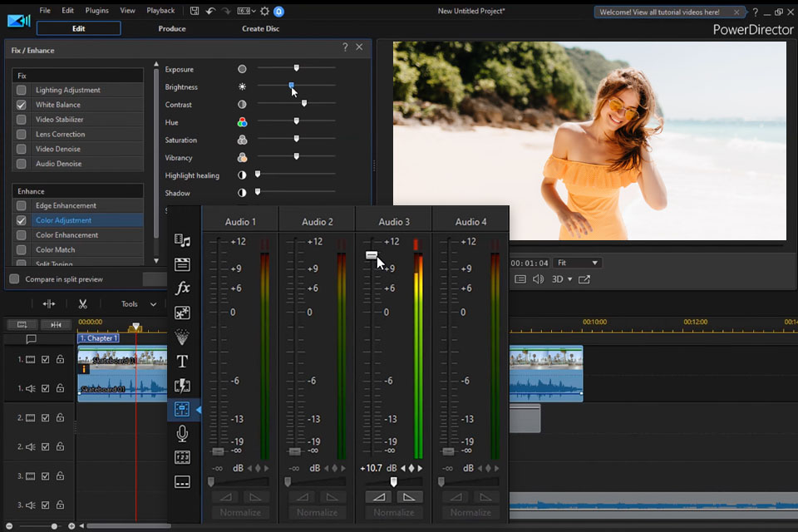Open the Media Room icon in the sidebar
The height and width of the screenshot is (532, 798).
(182, 240)
